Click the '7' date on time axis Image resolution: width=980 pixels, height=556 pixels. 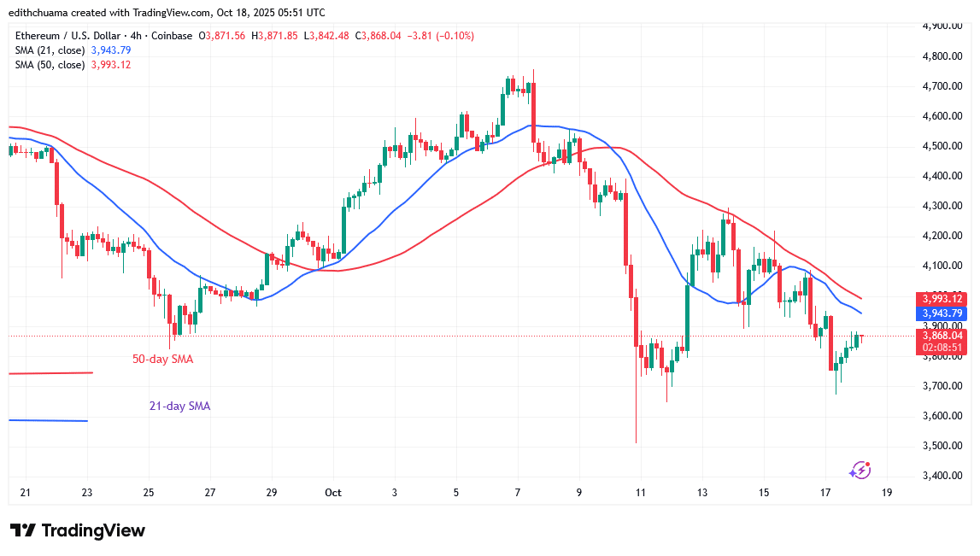(x=518, y=493)
